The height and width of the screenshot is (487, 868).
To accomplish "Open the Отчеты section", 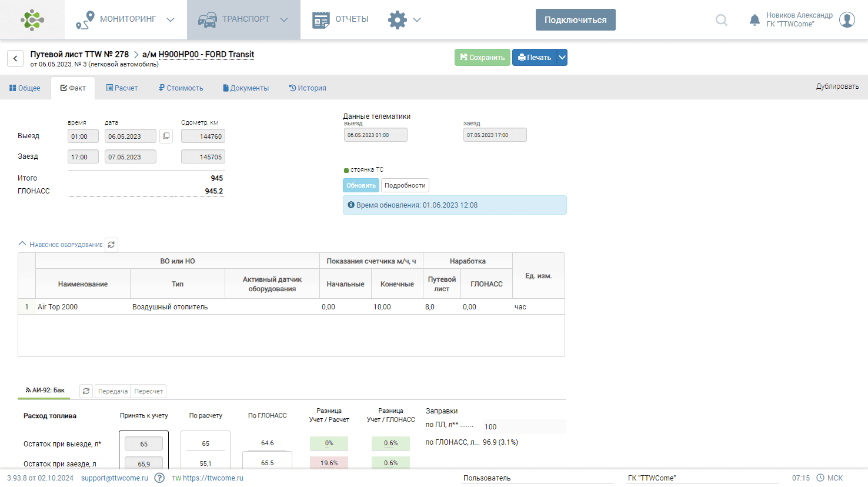I will [340, 19].
